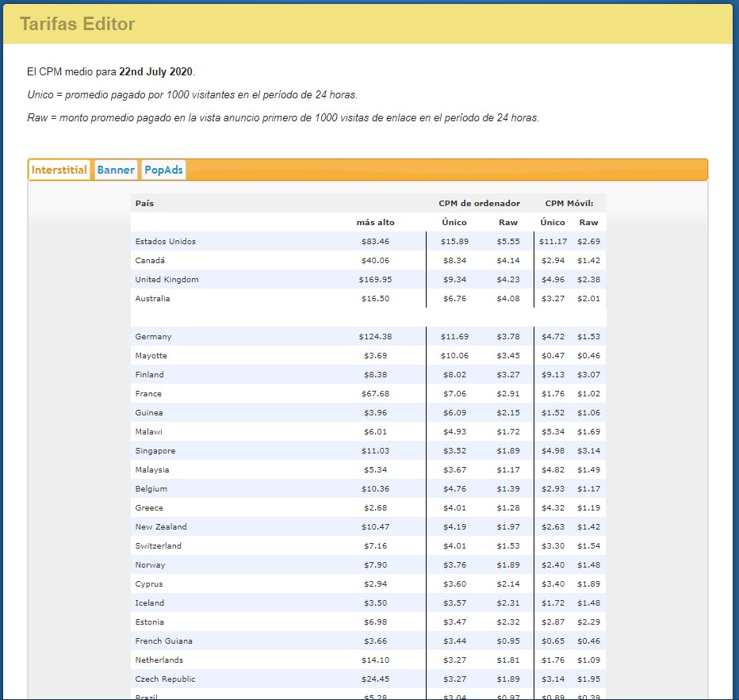739x700 pixels.
Task: Select the Malaysia row name
Action: (x=151, y=469)
